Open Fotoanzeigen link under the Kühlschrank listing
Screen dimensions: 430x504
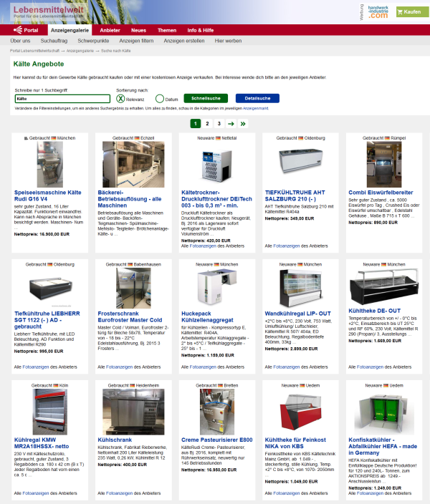[119, 493]
